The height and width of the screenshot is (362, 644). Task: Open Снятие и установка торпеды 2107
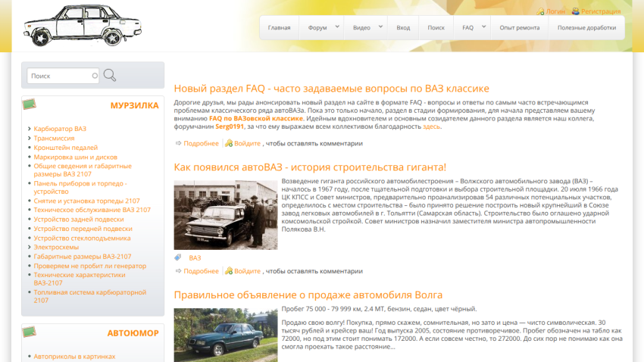(x=86, y=201)
